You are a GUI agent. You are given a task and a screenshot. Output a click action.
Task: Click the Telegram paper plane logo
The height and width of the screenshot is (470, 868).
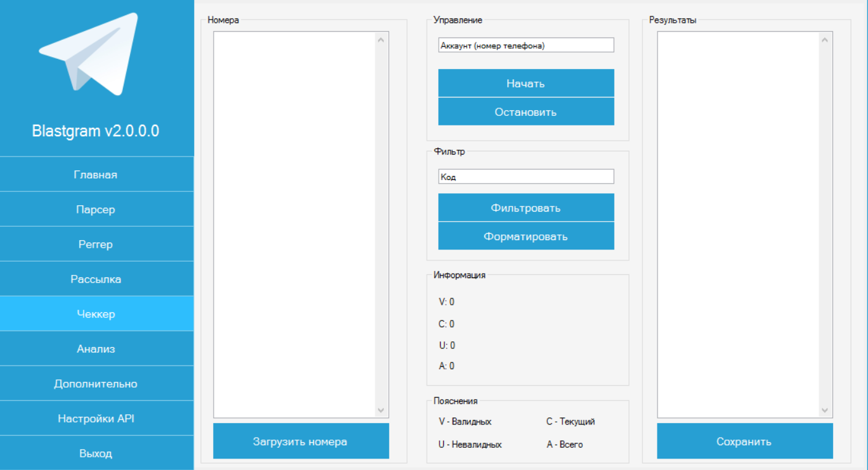click(88, 55)
